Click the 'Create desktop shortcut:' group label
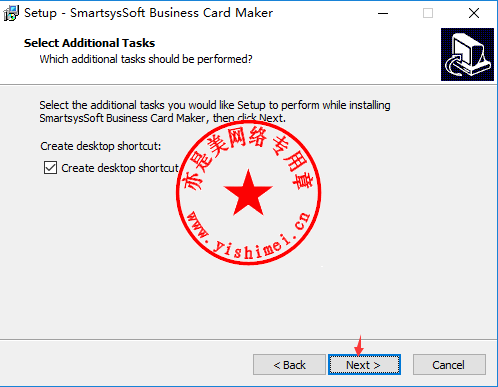 (x=101, y=146)
